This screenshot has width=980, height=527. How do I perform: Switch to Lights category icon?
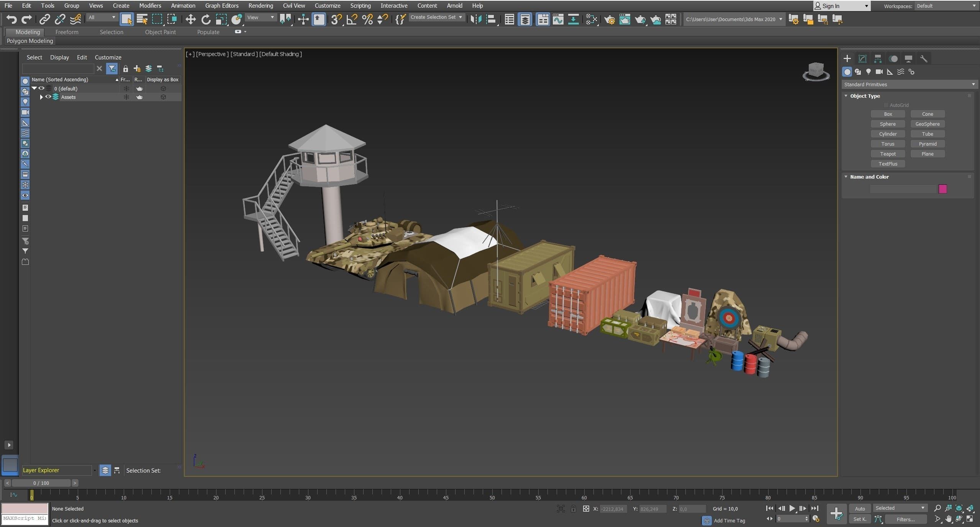pos(869,72)
